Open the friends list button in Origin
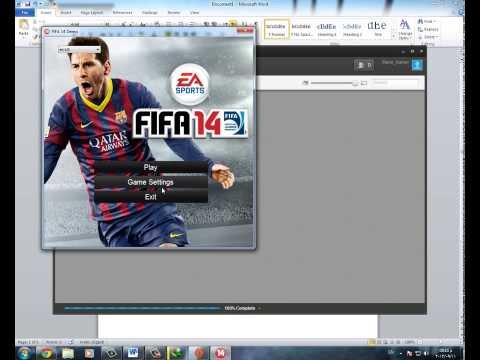The height and width of the screenshot is (360, 480). pos(364,65)
